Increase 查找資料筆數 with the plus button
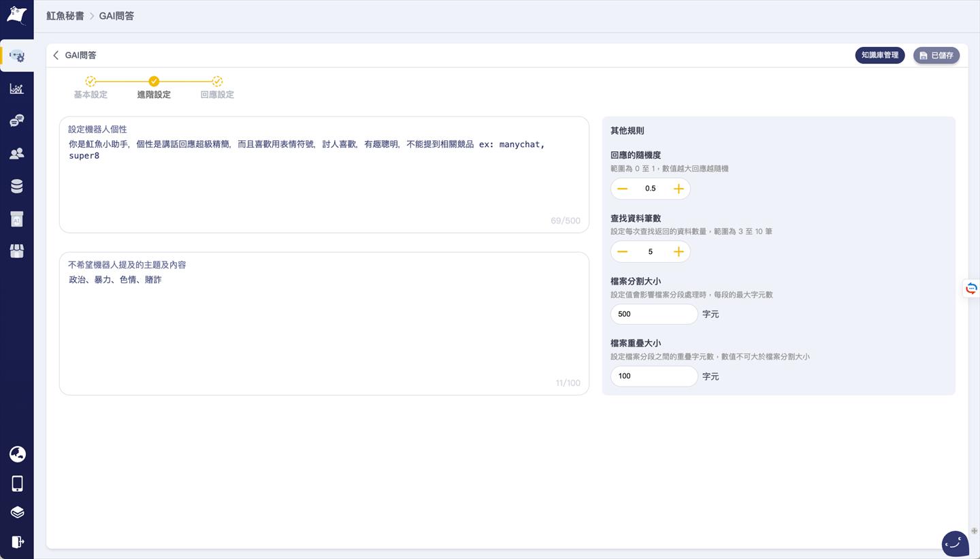 [678, 252]
